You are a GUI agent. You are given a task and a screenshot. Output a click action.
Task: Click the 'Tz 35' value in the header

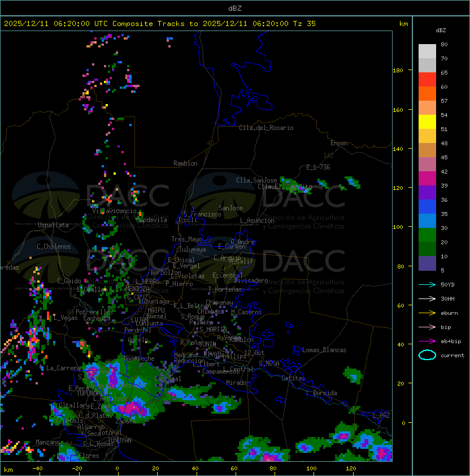pyautogui.click(x=304, y=24)
